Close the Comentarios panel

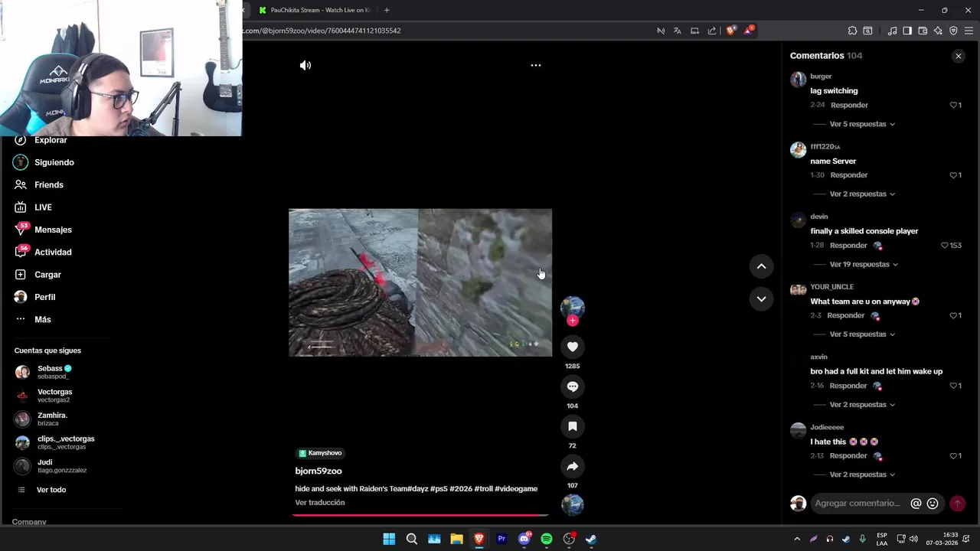click(x=958, y=56)
